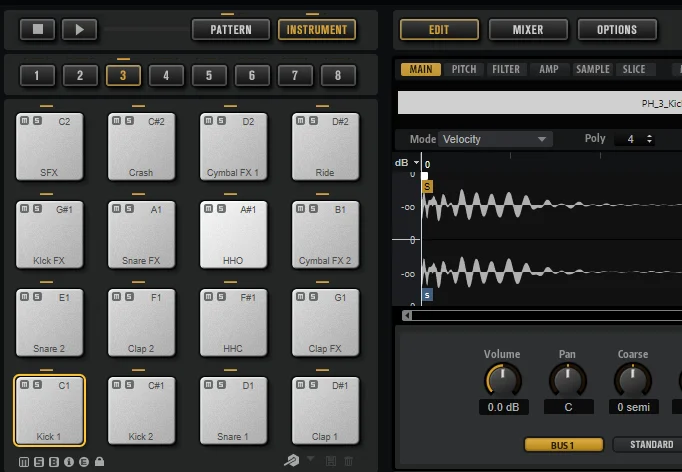Adjust the Volume knob
The width and height of the screenshot is (682, 472).
[x=503, y=380]
